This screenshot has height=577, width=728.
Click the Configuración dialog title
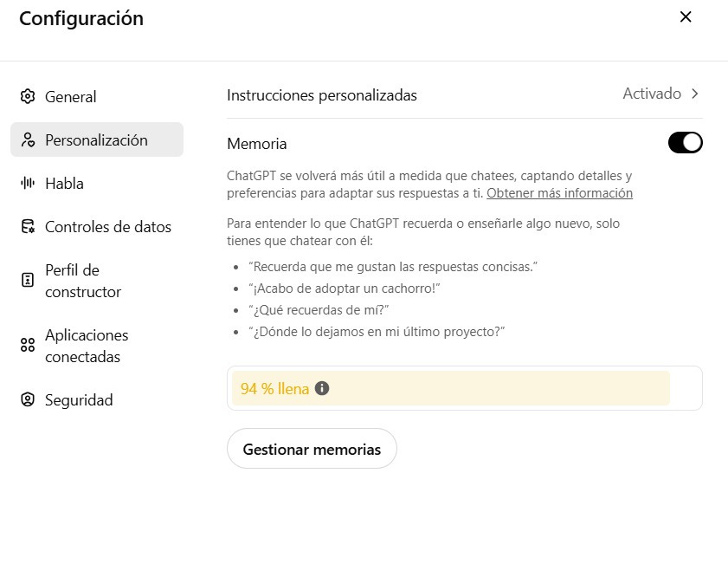tap(81, 18)
